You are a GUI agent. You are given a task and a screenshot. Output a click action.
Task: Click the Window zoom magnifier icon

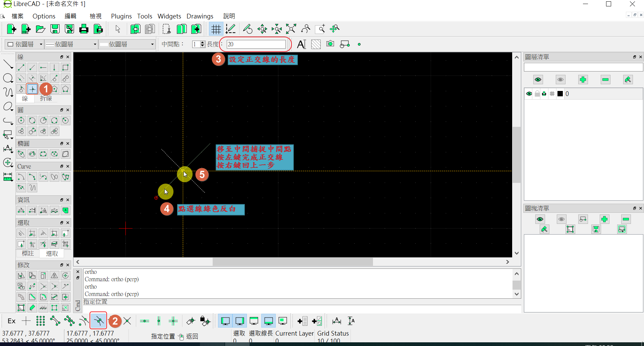320,29
